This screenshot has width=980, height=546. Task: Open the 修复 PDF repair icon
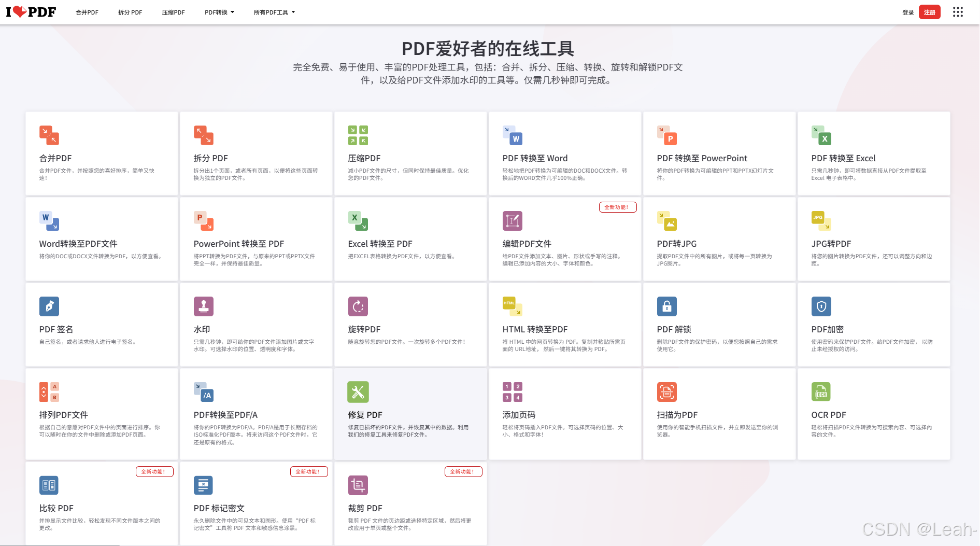(358, 392)
